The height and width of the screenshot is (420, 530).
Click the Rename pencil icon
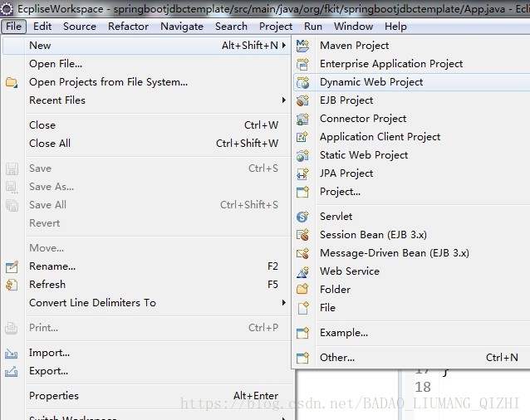point(12,266)
